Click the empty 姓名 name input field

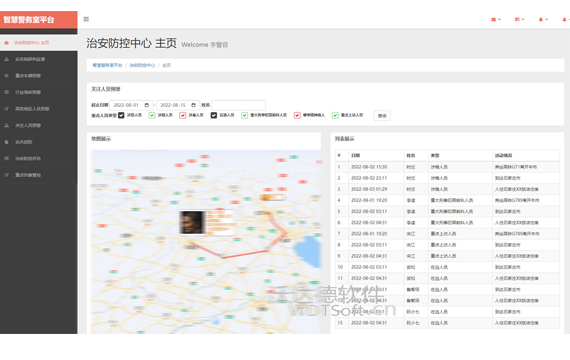tap(238, 105)
